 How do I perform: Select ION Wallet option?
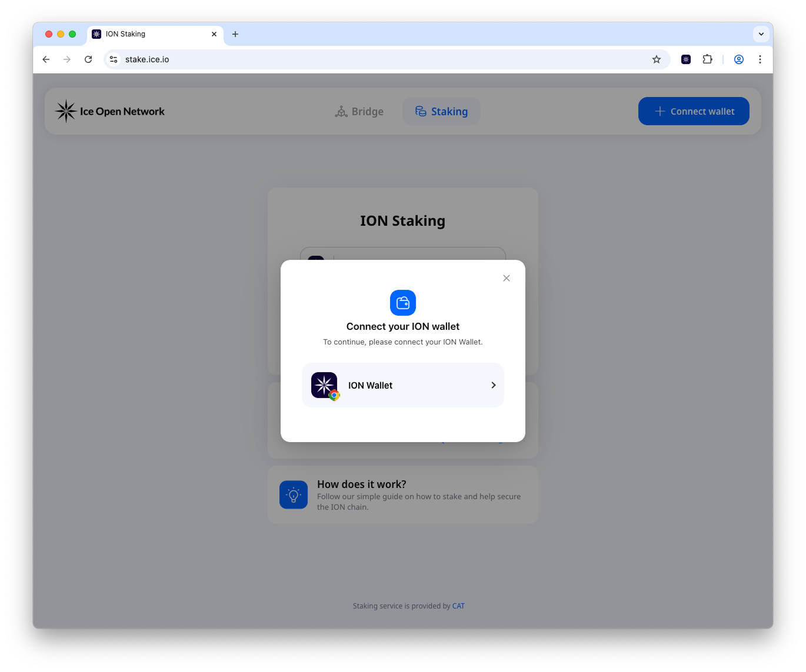(x=403, y=385)
